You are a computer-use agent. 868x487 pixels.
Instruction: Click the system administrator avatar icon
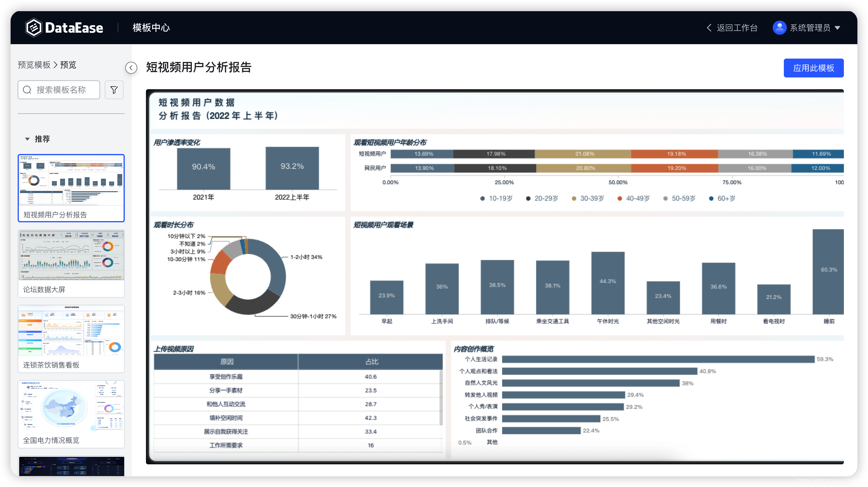[779, 27]
